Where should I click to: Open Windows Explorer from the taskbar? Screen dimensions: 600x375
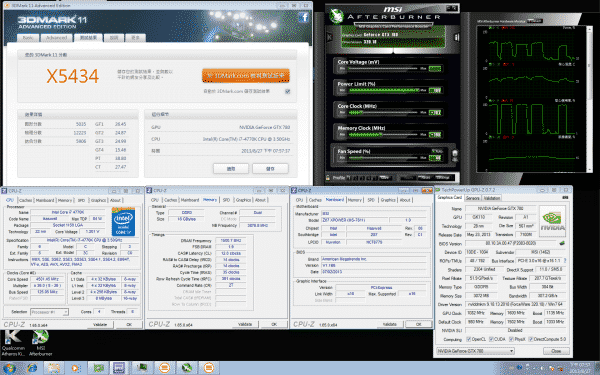pyautogui.click(x=54, y=368)
